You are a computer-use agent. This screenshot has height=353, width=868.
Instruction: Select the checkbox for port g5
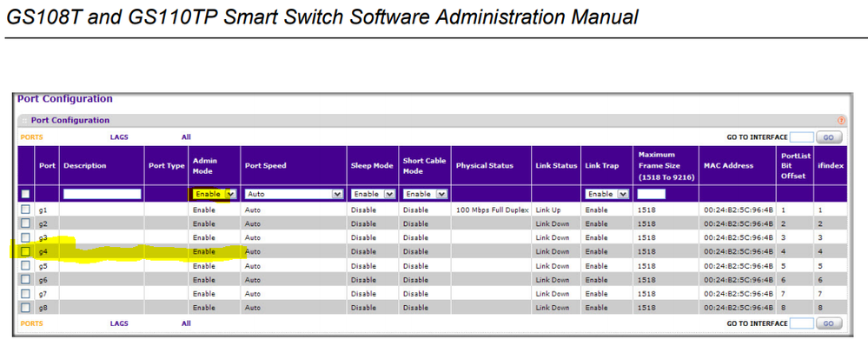pyautogui.click(x=25, y=265)
